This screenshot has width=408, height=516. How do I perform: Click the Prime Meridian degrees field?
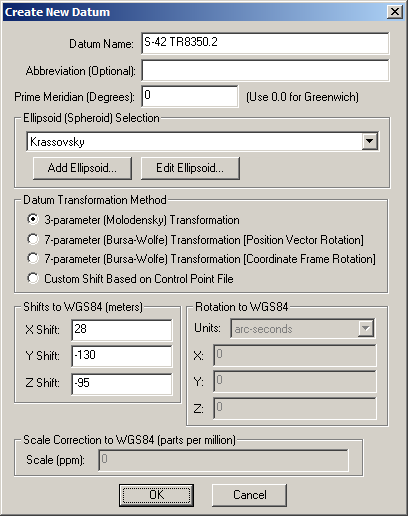coord(190,96)
